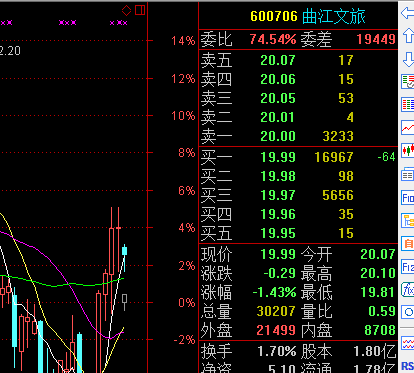
Task: Select the 买三 price 19.97
Action: tap(278, 195)
